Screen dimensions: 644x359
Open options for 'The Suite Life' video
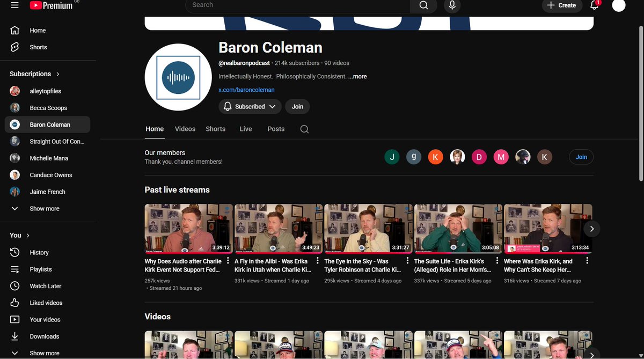click(x=497, y=261)
